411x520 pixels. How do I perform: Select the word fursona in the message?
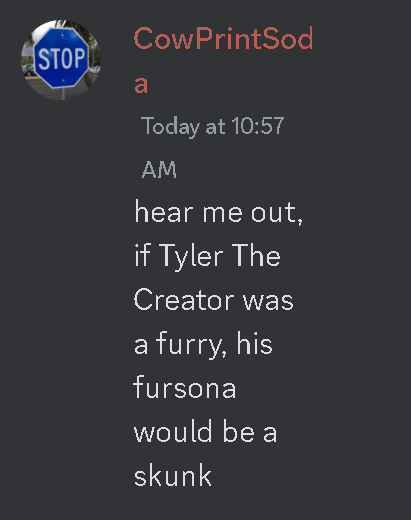point(185,387)
